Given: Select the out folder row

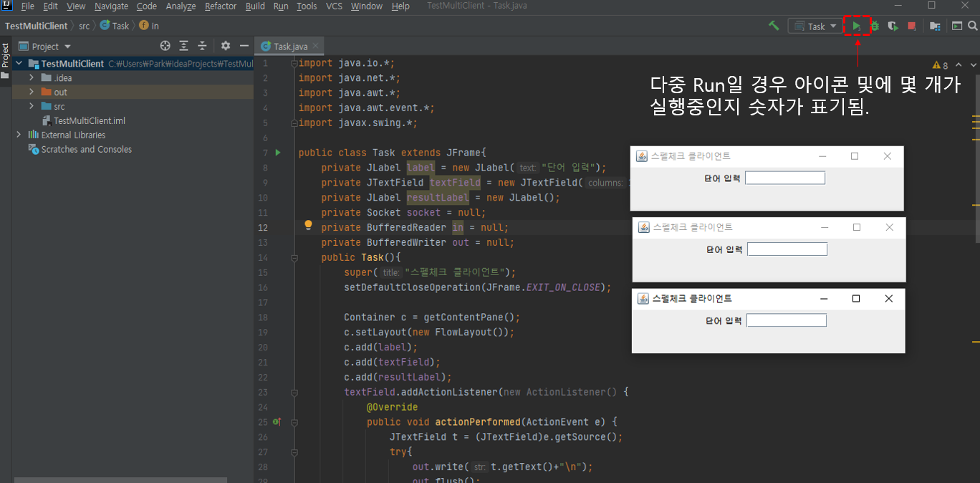Looking at the screenshot, I should pos(133,92).
